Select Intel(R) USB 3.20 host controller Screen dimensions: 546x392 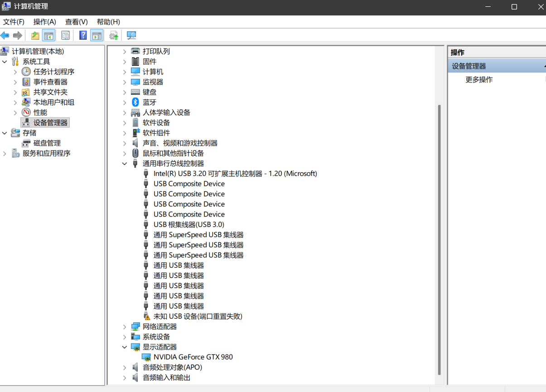(x=235, y=174)
